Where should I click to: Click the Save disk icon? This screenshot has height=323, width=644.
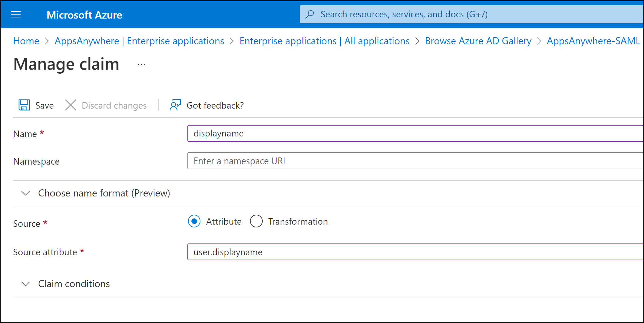click(24, 105)
